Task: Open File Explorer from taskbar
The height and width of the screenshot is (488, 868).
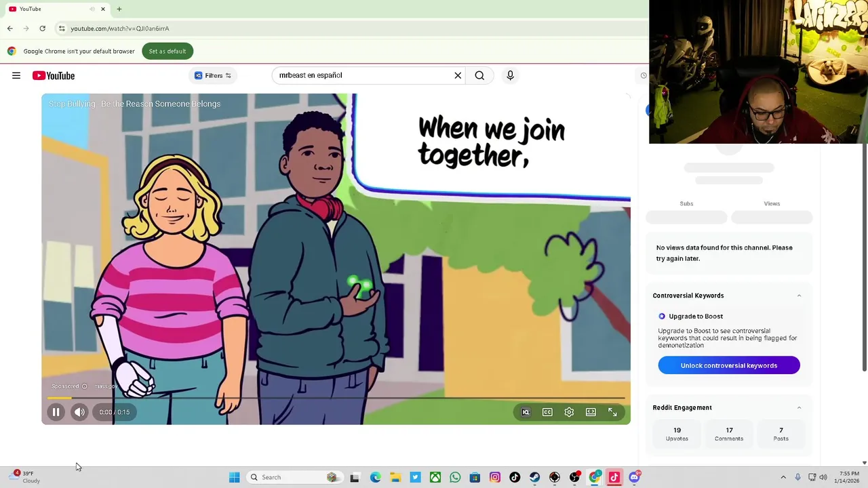Action: [x=395, y=477]
